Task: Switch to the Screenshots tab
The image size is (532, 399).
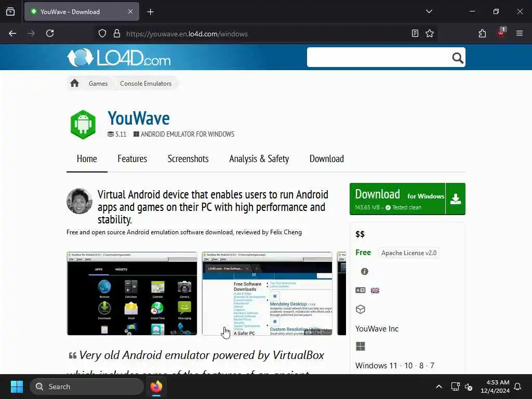Action: (188, 159)
